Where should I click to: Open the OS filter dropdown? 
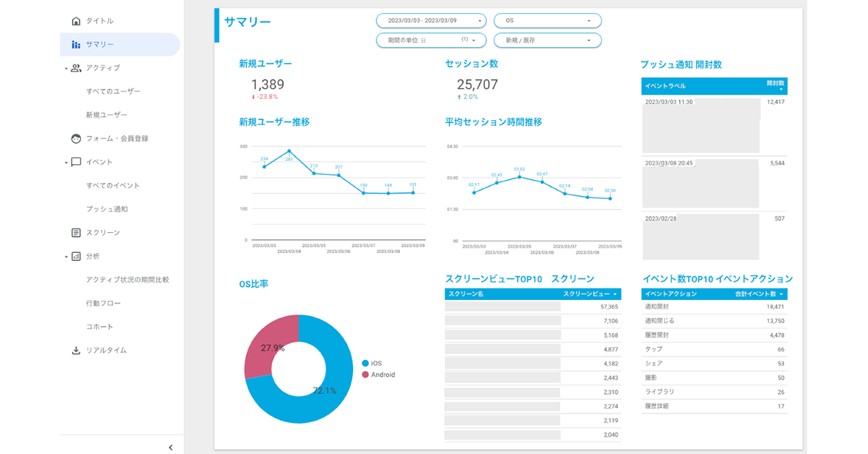(x=547, y=21)
